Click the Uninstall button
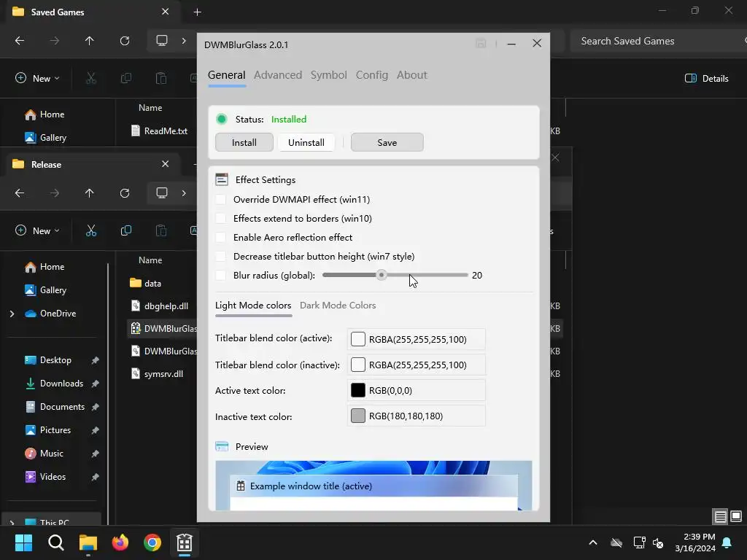 (306, 142)
